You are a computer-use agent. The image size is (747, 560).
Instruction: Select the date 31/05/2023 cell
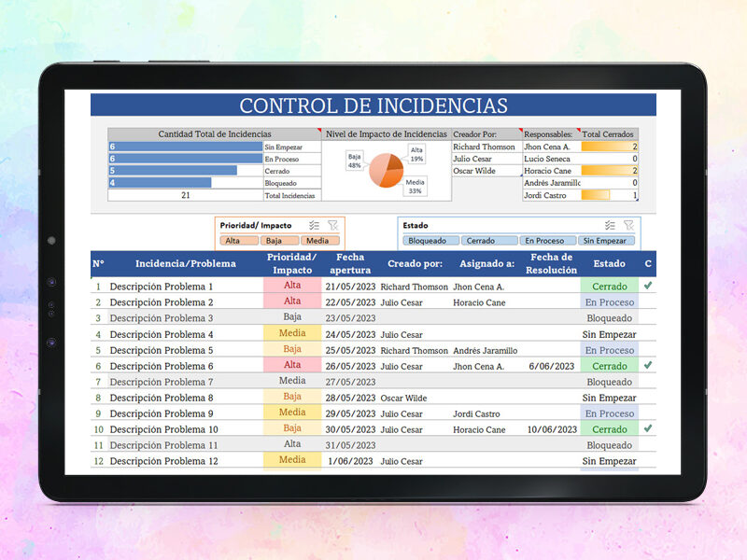(351, 445)
